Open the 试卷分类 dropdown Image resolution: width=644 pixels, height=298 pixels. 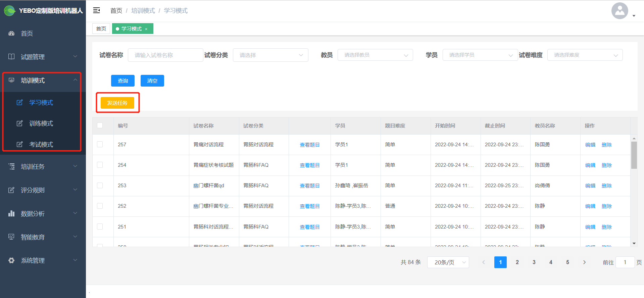pyautogui.click(x=270, y=55)
